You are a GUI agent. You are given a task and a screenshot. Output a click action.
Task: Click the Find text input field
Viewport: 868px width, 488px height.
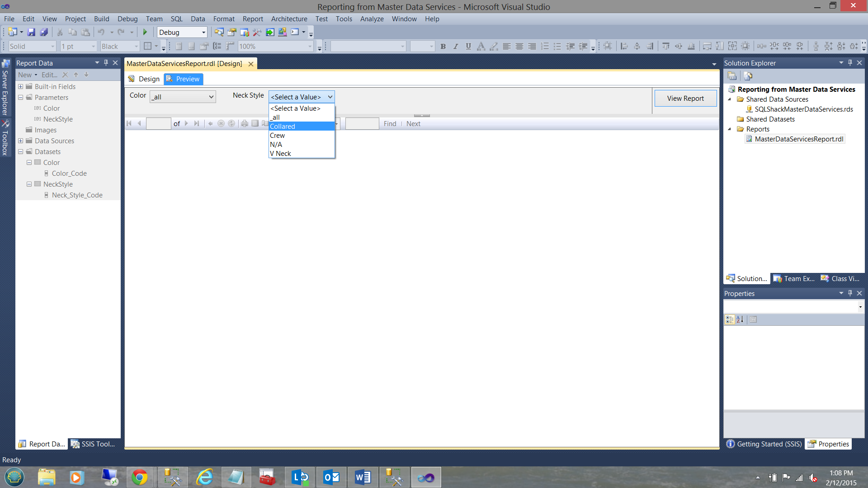pos(362,123)
